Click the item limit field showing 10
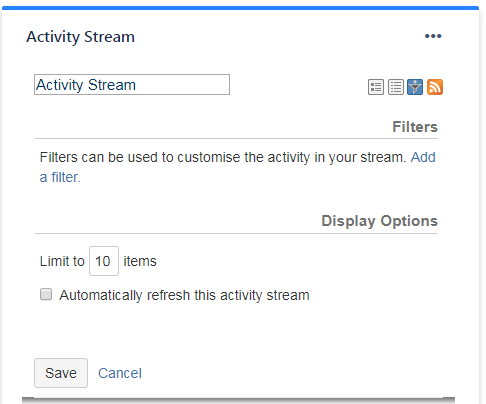This screenshot has width=486, height=404. [104, 261]
